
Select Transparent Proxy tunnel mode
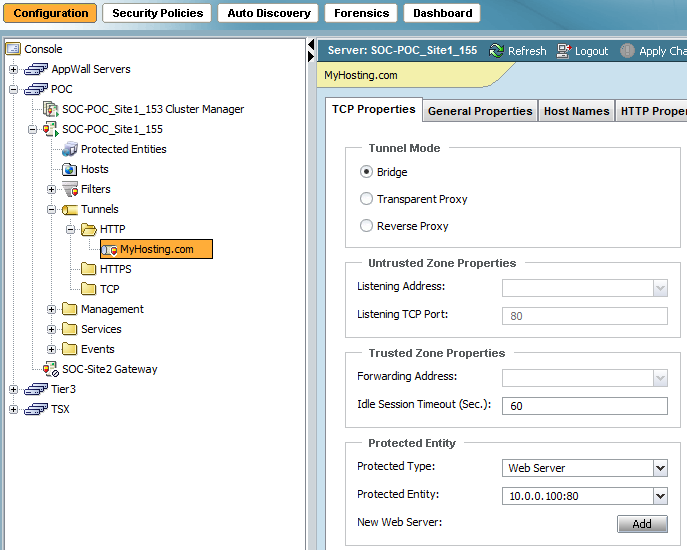click(366, 199)
